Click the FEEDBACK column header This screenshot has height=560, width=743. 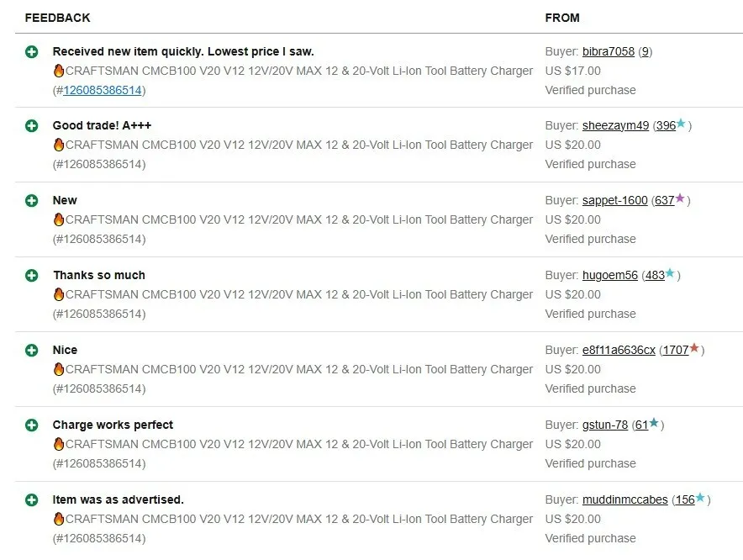point(57,18)
